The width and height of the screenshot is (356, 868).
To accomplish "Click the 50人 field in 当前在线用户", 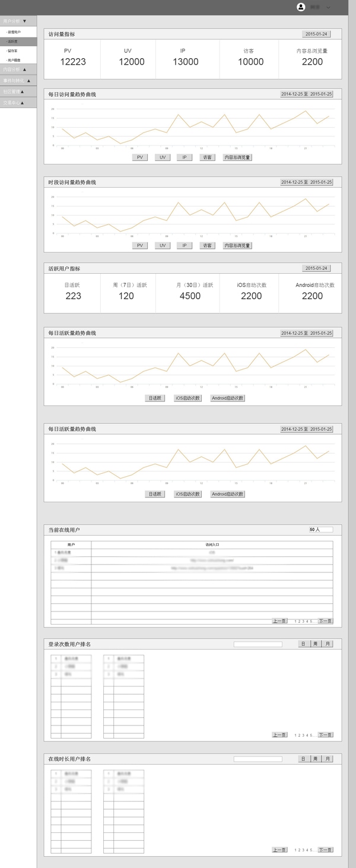I will [x=321, y=529].
